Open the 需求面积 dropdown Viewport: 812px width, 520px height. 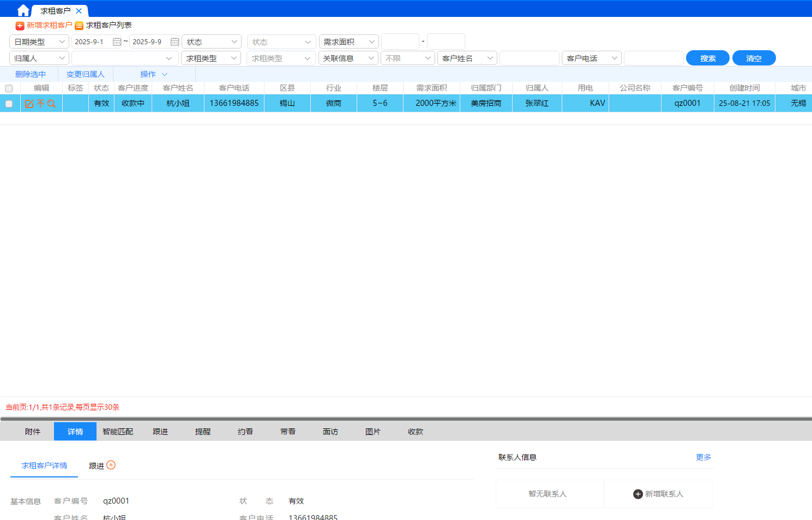(348, 42)
